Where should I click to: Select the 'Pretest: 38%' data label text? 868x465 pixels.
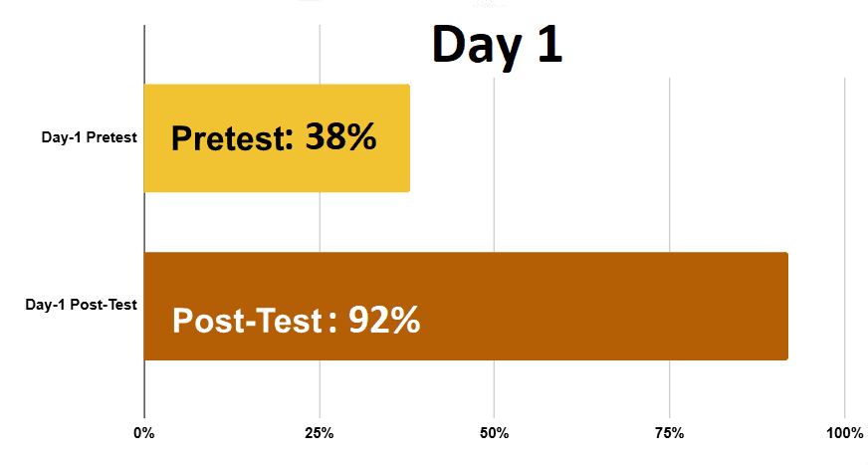[274, 137]
